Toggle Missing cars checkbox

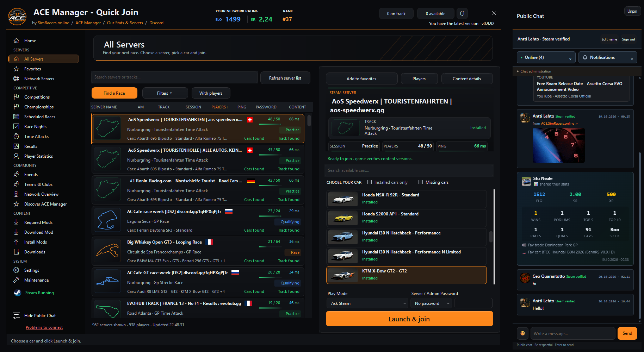point(421,182)
